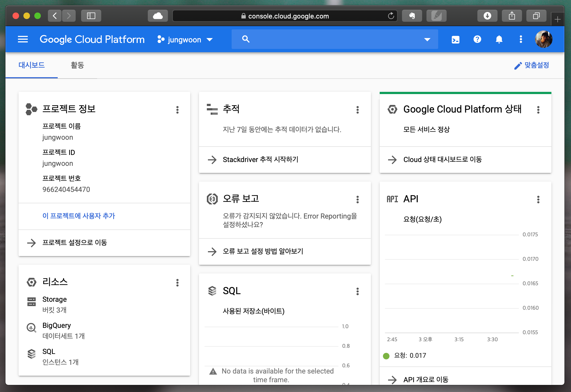The image size is (571, 392).
Task: Open notifications bell icon
Action: 499,39
